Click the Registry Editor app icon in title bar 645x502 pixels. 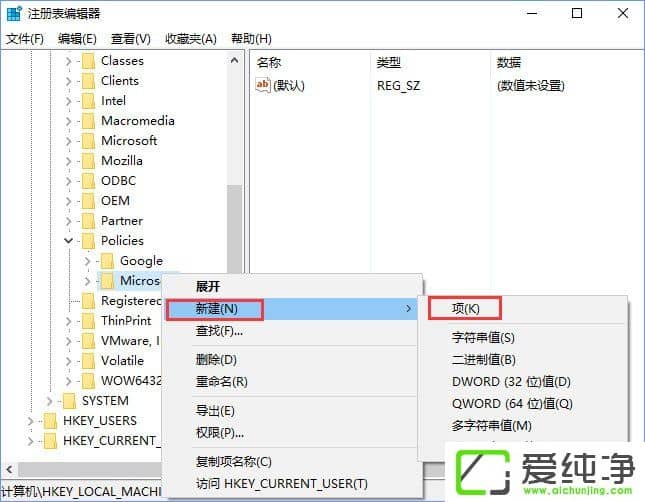click(x=14, y=14)
